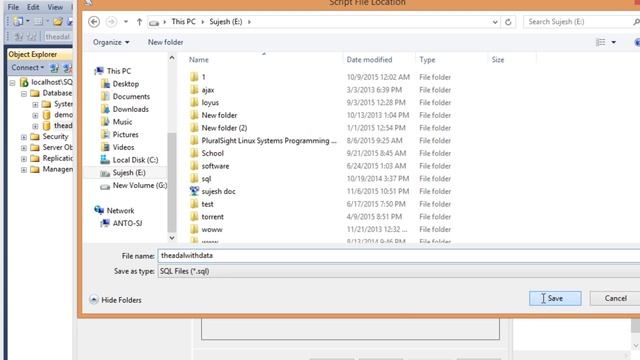The image size is (640, 360).
Task: Select the PluralSight Linux Systems Programming folder
Action: click(269, 140)
